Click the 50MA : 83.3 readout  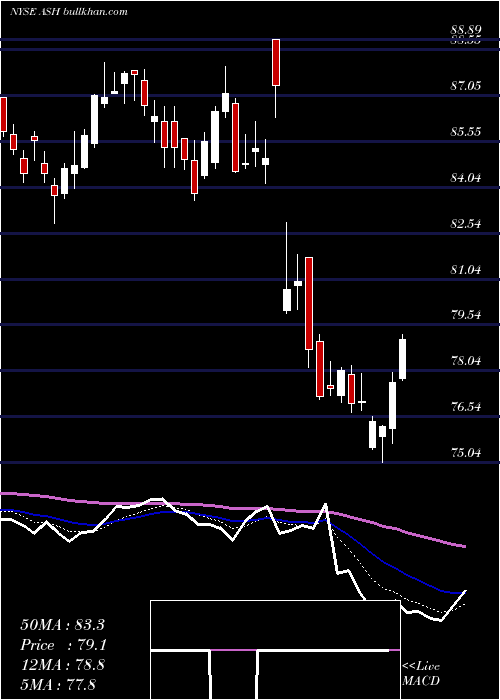(62, 625)
